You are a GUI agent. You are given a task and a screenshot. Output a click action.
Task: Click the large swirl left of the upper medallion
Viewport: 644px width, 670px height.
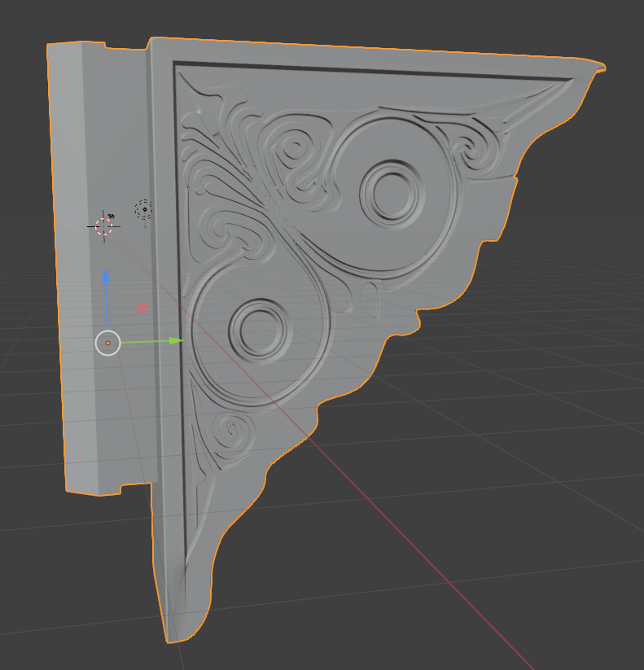tap(291, 155)
